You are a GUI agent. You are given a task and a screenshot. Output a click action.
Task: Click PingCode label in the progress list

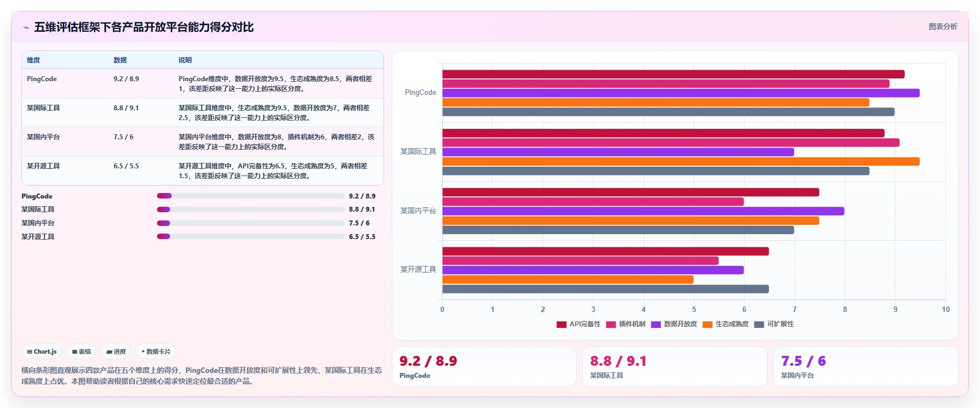(37, 196)
